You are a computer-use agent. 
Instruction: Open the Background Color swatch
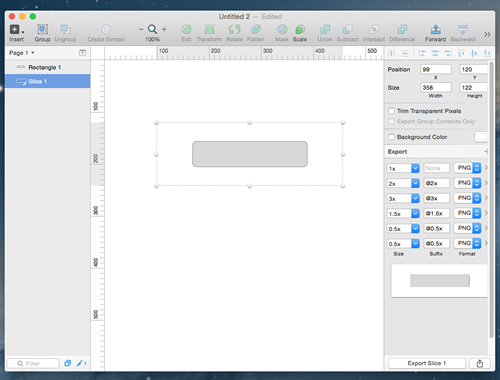[481, 137]
